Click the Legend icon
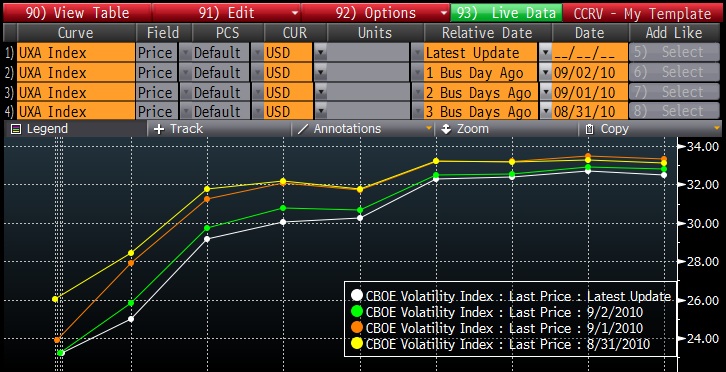 (16, 129)
